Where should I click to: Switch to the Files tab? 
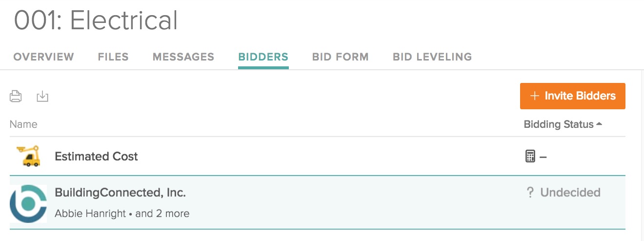113,57
